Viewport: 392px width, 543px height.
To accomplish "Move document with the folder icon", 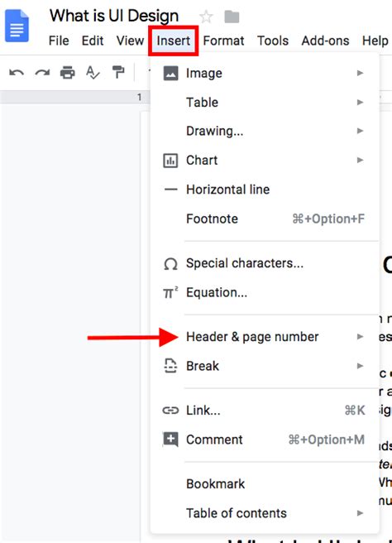I will pos(232,17).
